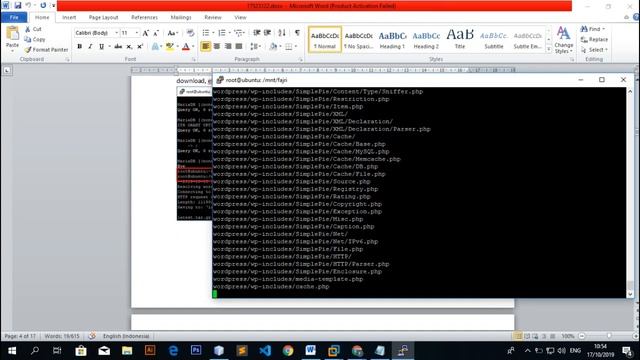Switch to the Insert tab
Screen dimensions: 640x360
[x=69, y=18]
